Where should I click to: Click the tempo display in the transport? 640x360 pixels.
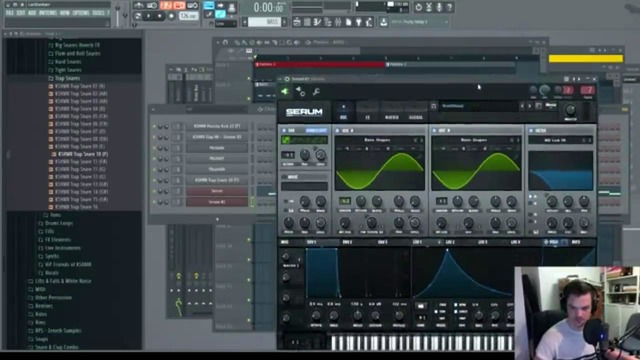189,16
